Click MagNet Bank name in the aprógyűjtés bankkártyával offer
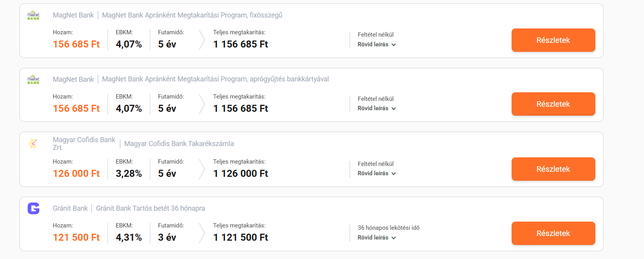The image size is (644, 259). 73,79
